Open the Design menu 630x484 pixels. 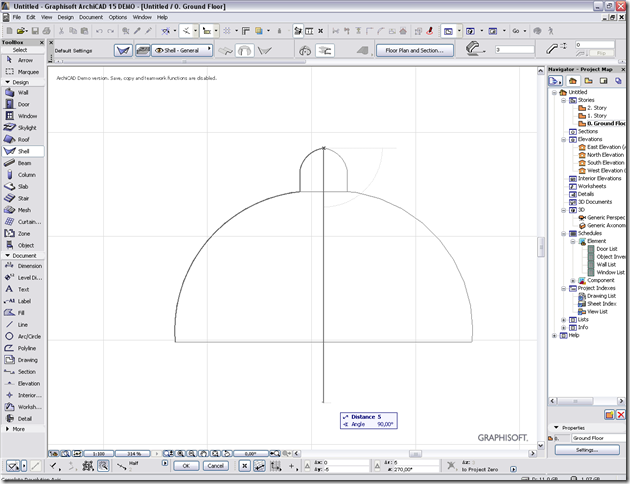[65, 17]
